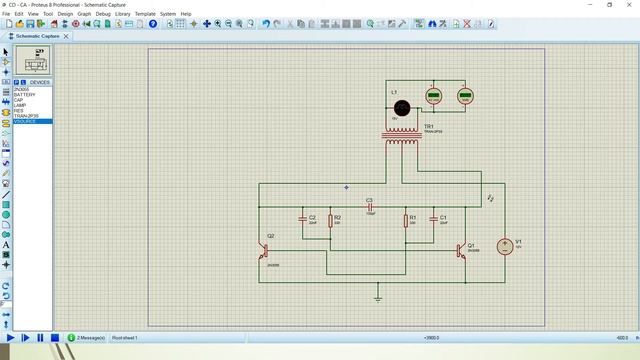Select the Selection Mode arrow tool

(6, 52)
